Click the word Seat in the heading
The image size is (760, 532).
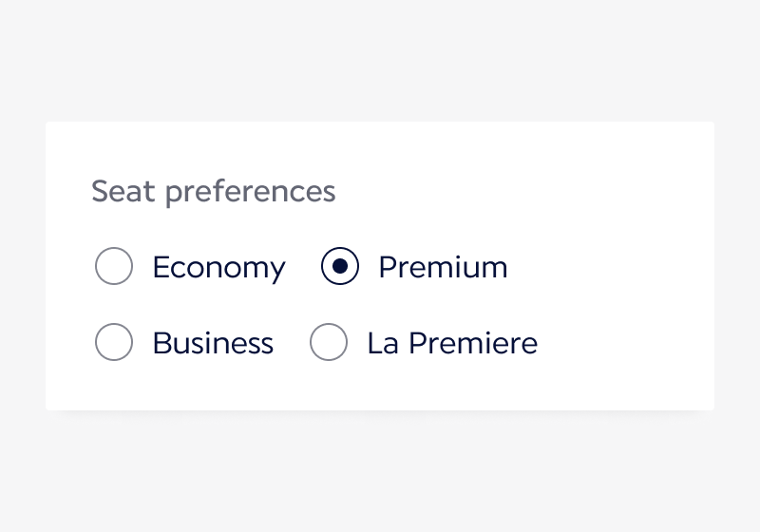123,191
